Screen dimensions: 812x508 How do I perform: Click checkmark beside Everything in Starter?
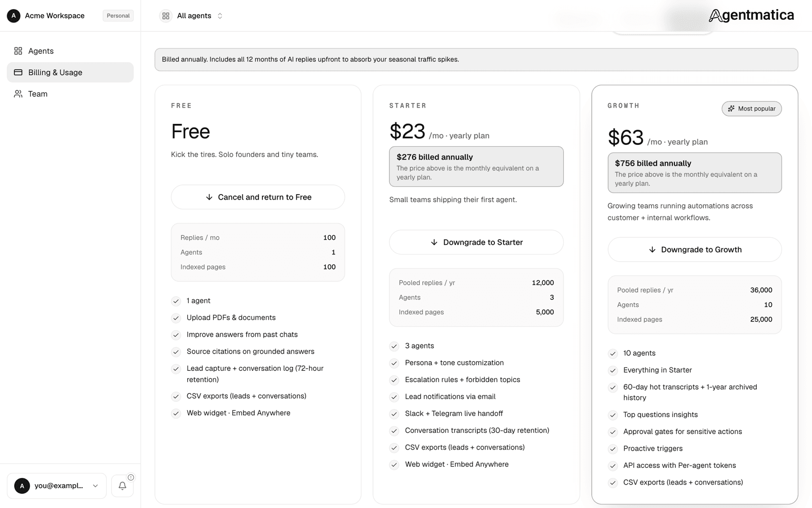[x=613, y=370]
